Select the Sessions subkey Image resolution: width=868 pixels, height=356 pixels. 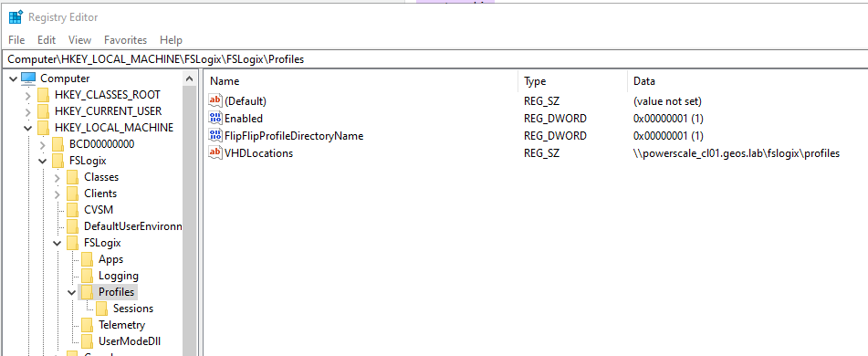pyautogui.click(x=133, y=309)
